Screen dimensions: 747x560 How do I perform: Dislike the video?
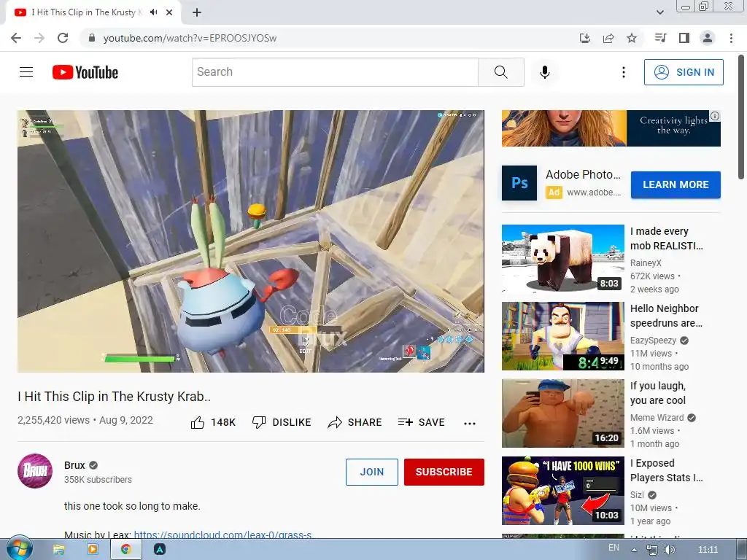coord(282,422)
